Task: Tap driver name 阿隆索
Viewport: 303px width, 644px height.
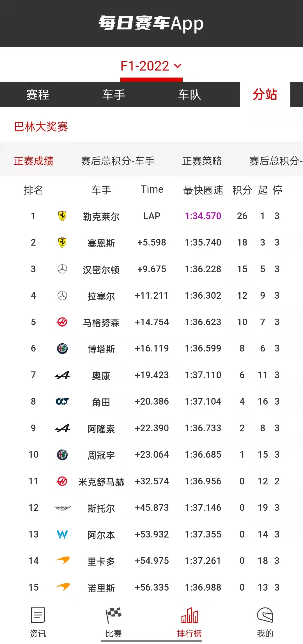Action: pos(101,428)
